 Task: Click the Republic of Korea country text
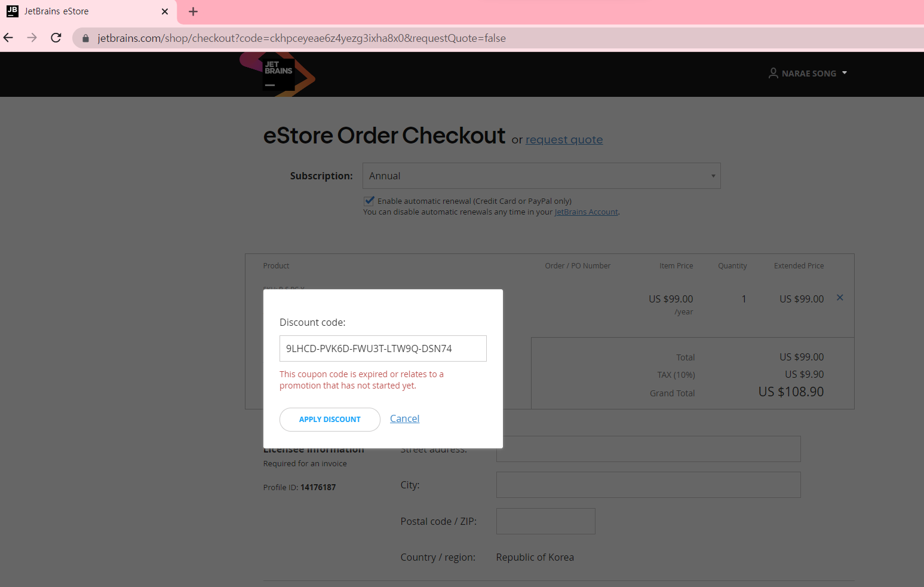click(x=535, y=557)
